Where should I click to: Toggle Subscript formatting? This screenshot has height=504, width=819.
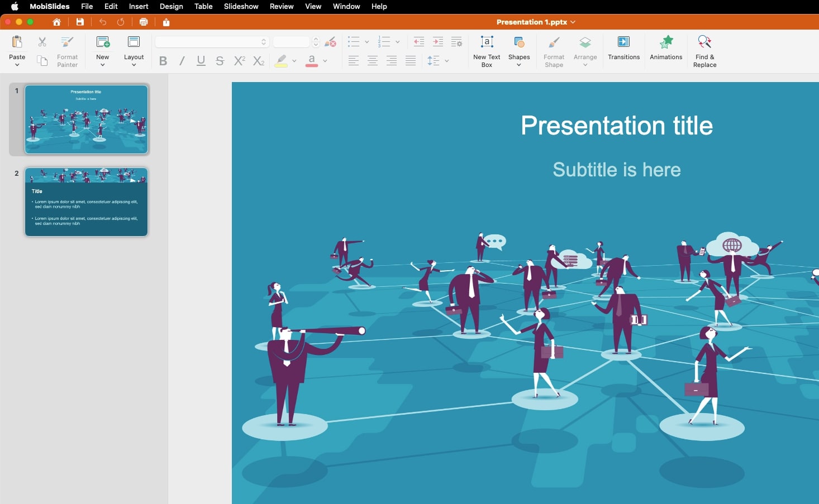click(259, 61)
